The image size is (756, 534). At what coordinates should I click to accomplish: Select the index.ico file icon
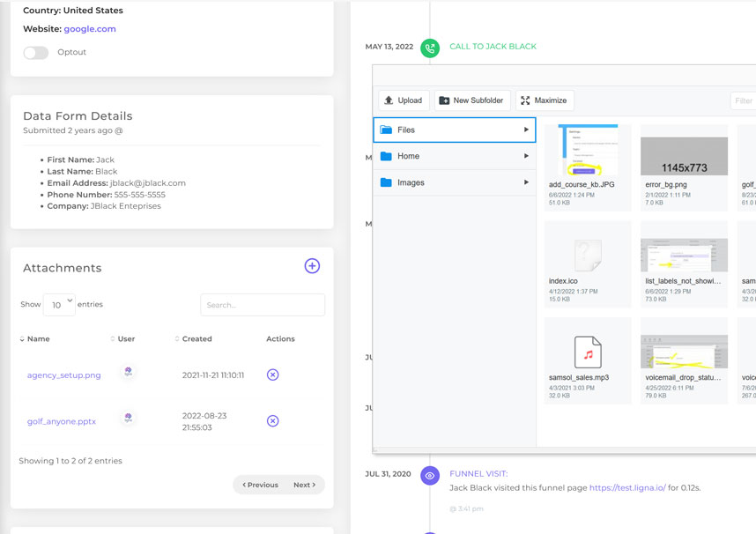pyautogui.click(x=588, y=256)
